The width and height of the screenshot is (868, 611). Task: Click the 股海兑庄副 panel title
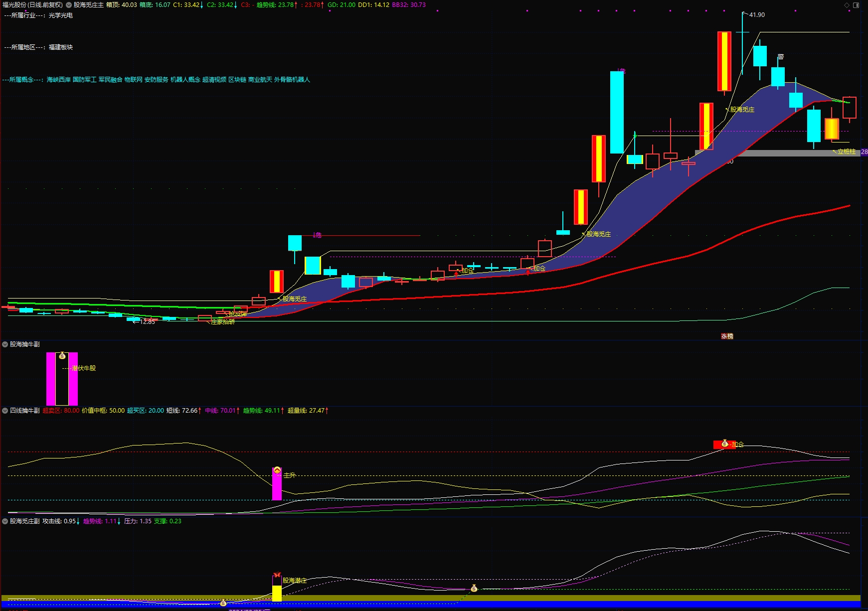[x=25, y=521]
